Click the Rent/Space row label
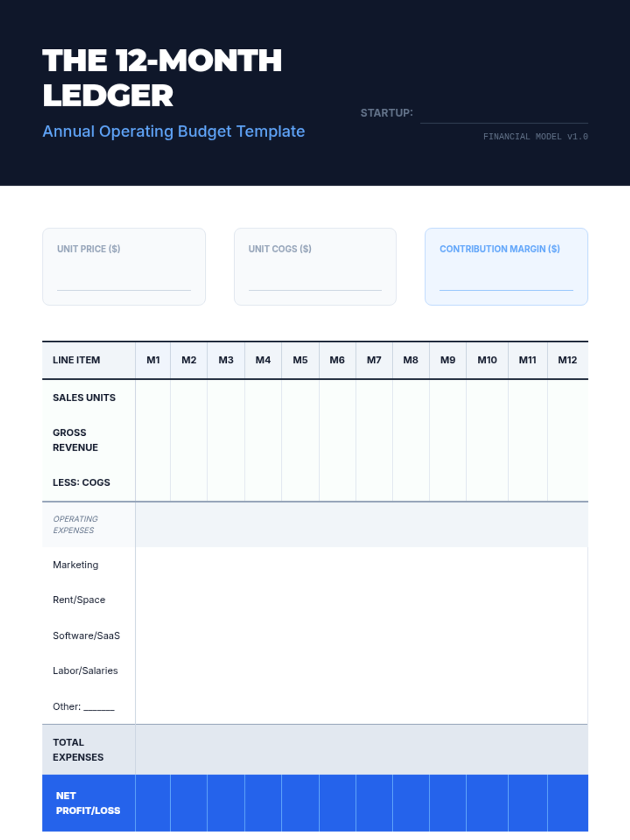This screenshot has height=840, width=630. tap(79, 600)
